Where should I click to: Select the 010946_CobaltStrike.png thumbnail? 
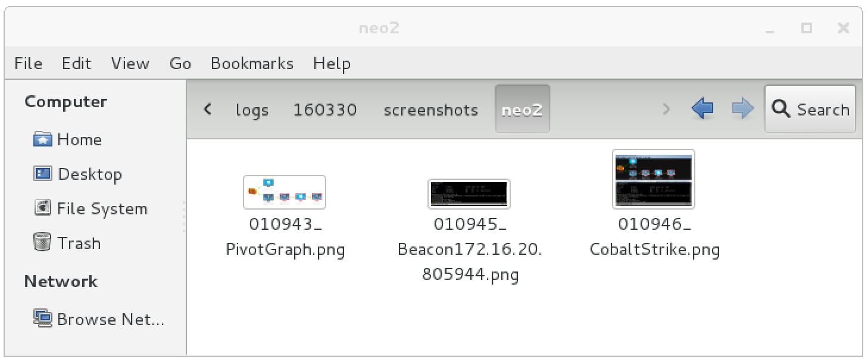[654, 179]
